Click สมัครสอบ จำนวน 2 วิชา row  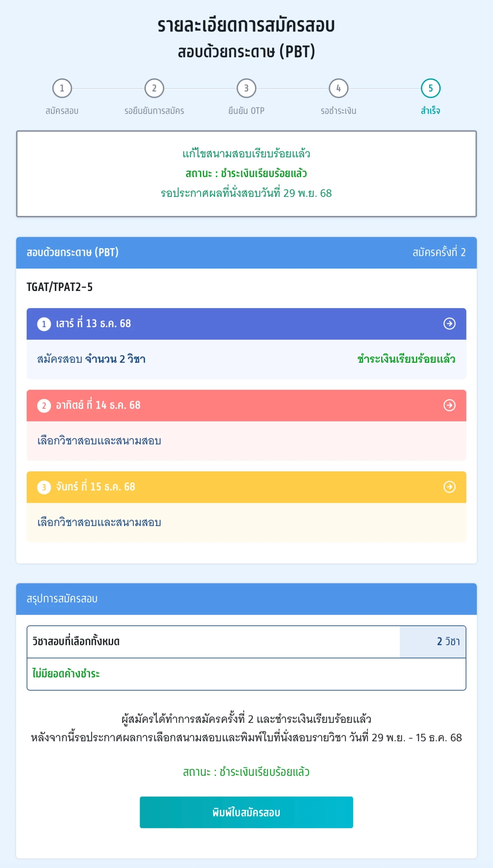coord(92,359)
